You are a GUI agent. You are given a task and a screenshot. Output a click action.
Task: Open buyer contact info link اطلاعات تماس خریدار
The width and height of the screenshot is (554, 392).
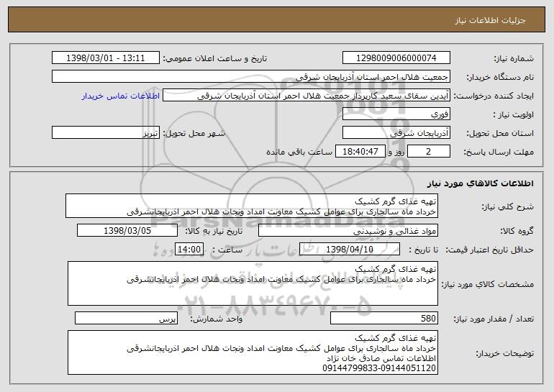[120, 96]
